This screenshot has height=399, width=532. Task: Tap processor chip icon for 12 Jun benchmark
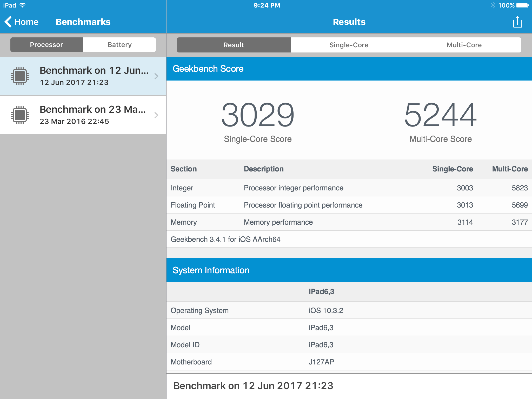point(20,76)
